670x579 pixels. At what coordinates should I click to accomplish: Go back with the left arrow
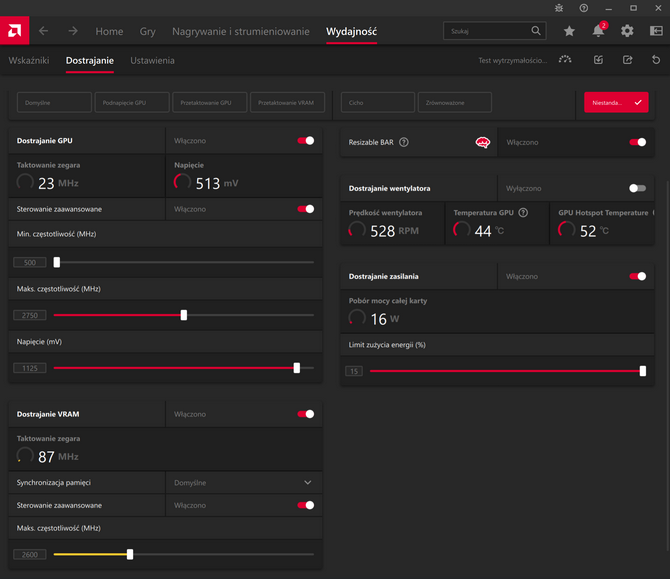pos(44,31)
